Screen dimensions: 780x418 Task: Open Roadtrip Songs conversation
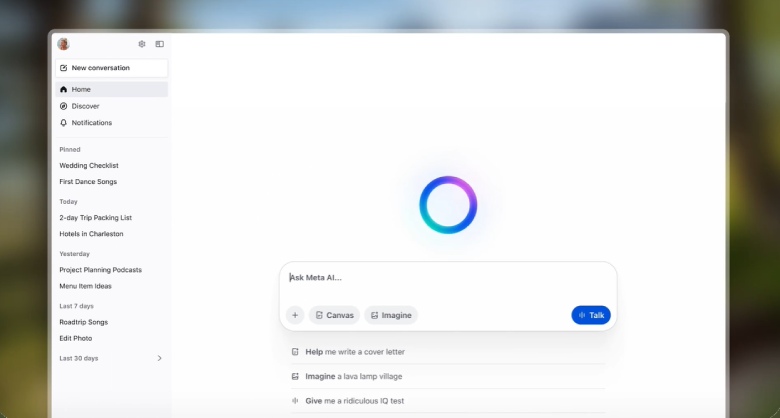coord(84,322)
